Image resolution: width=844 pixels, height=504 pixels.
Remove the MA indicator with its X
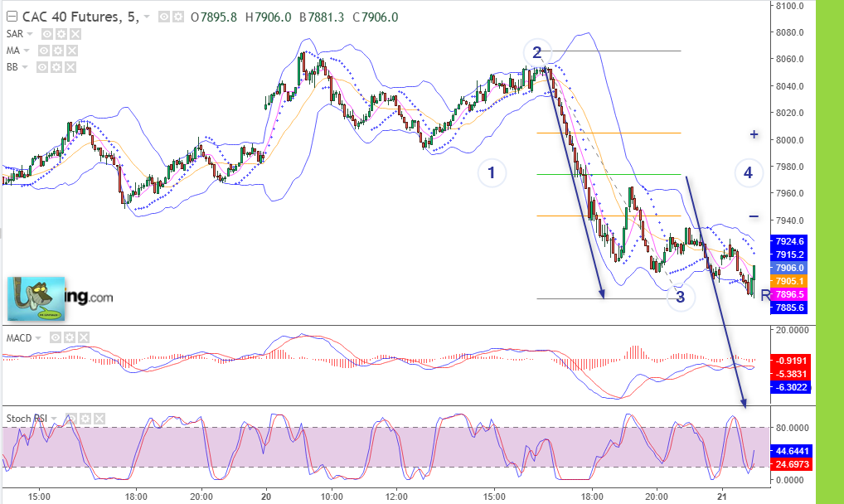coord(72,51)
